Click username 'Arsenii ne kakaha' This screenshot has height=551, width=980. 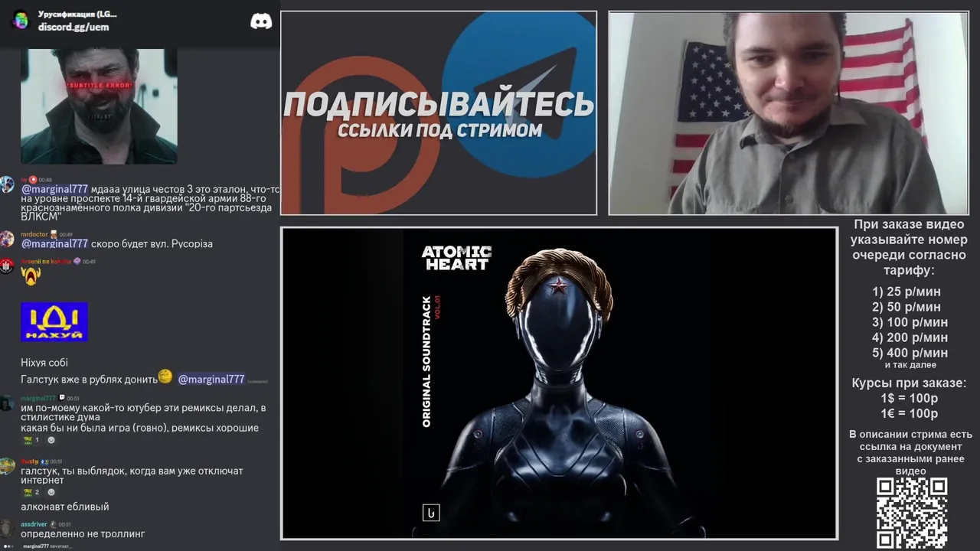(46, 261)
